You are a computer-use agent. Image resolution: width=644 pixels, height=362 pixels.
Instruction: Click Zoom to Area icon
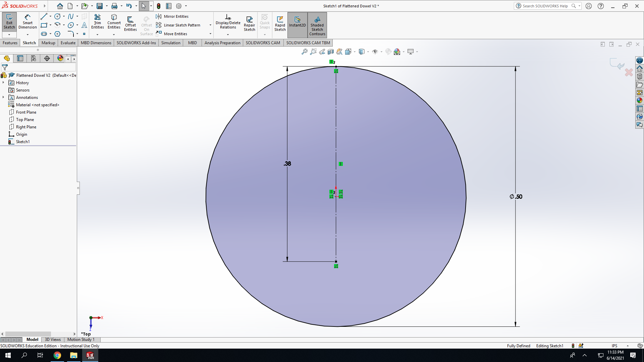tap(313, 52)
